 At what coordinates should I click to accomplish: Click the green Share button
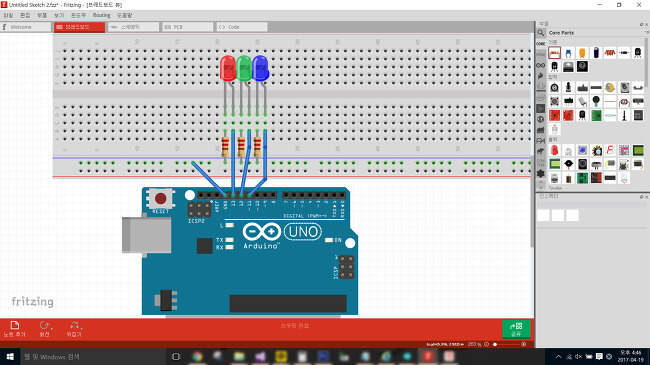coord(516,329)
